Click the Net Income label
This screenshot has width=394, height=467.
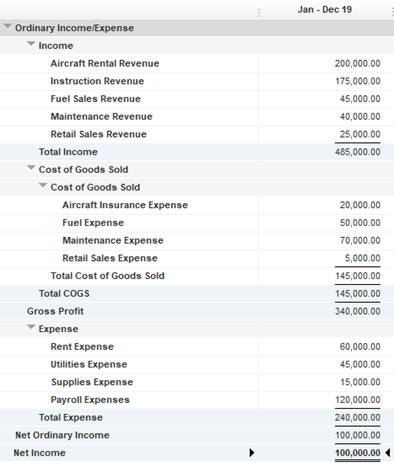tap(39, 453)
